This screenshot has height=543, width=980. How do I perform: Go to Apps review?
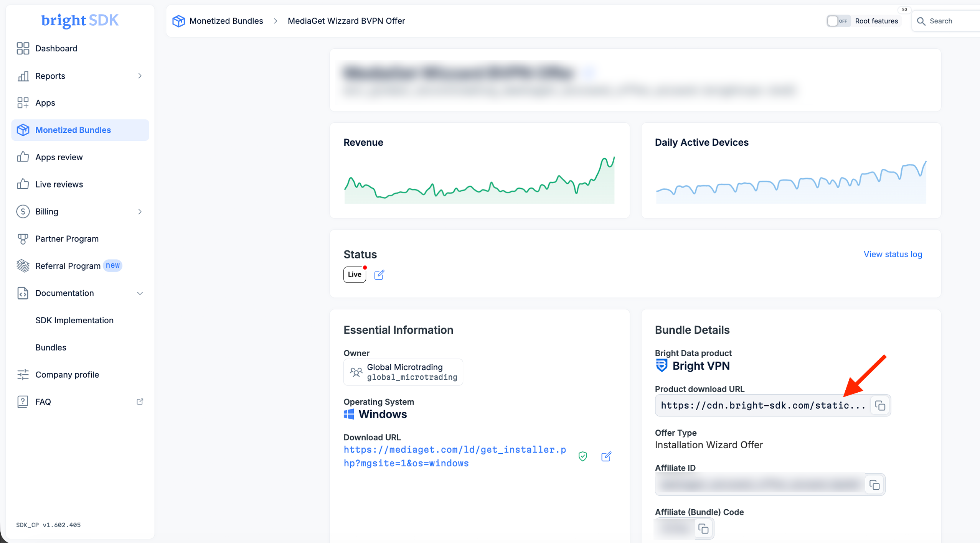coord(59,157)
